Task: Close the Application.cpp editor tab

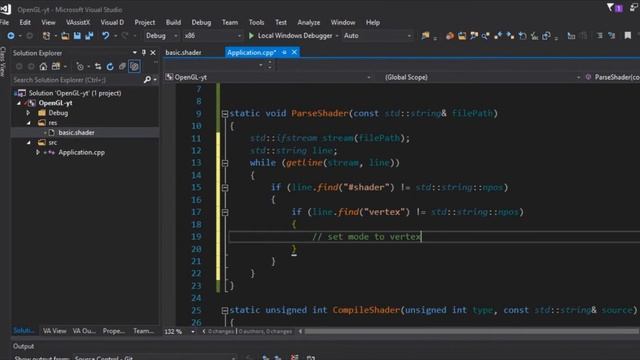Action: 294,52
